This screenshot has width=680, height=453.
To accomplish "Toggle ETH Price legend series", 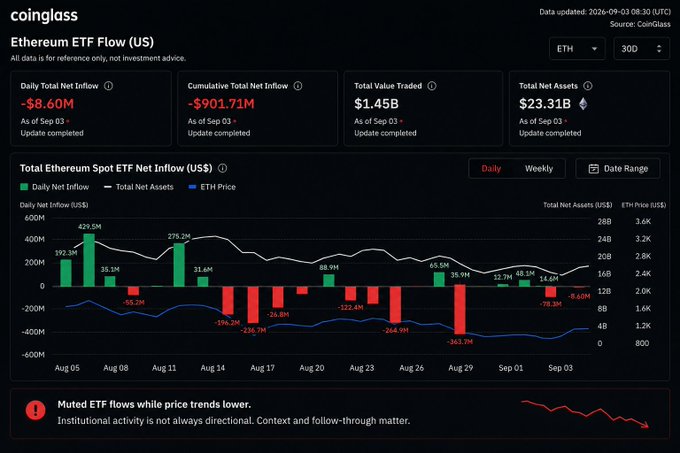I will [x=212, y=187].
